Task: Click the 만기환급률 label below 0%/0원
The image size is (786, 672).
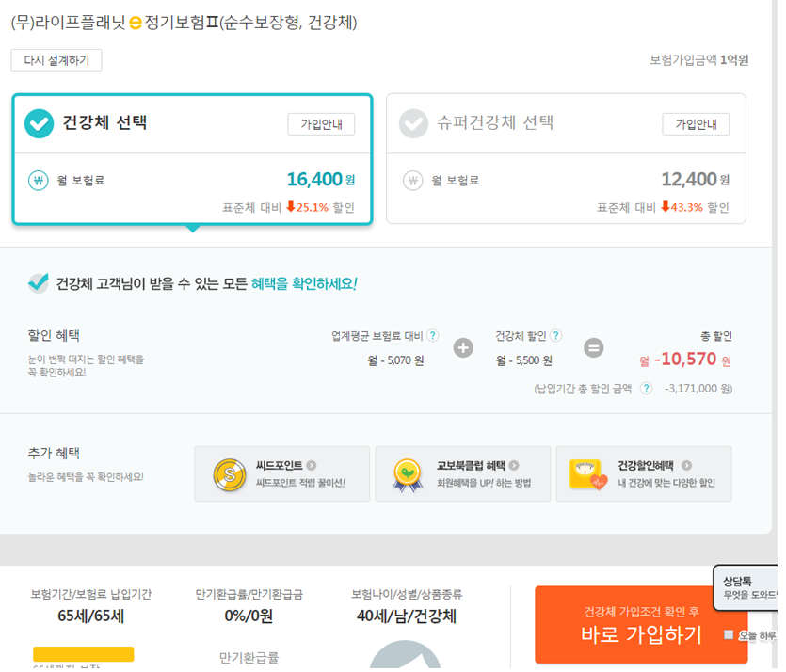Action: (x=249, y=657)
